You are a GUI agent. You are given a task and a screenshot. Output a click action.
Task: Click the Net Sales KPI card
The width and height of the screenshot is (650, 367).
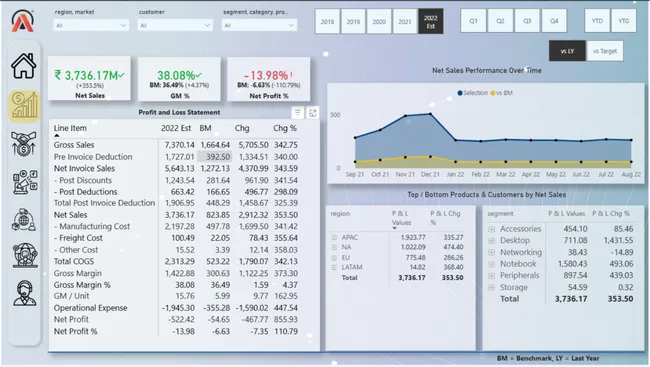coord(90,79)
